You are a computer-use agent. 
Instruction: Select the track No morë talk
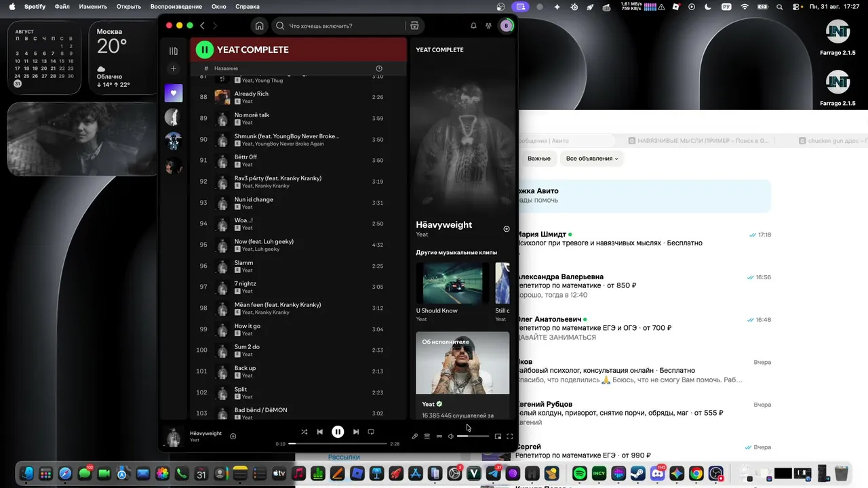pyautogui.click(x=252, y=115)
